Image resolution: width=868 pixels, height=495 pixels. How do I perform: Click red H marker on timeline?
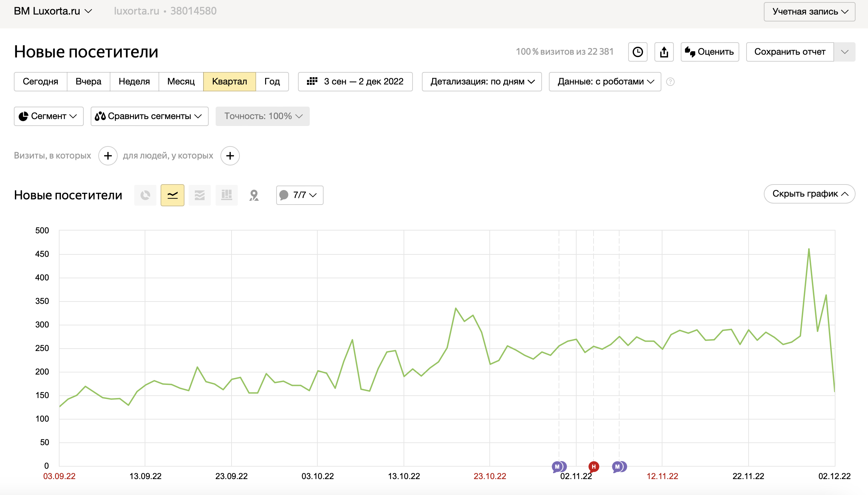[594, 467]
